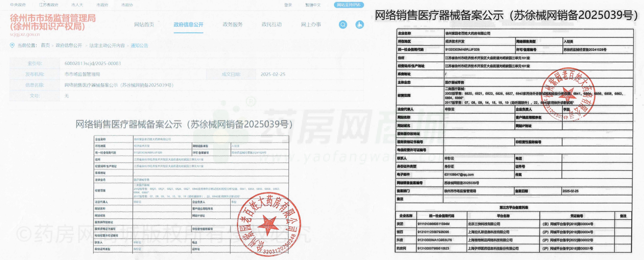Click the wheelchair accessibility icon
644x260 pixels.
pos(360,24)
